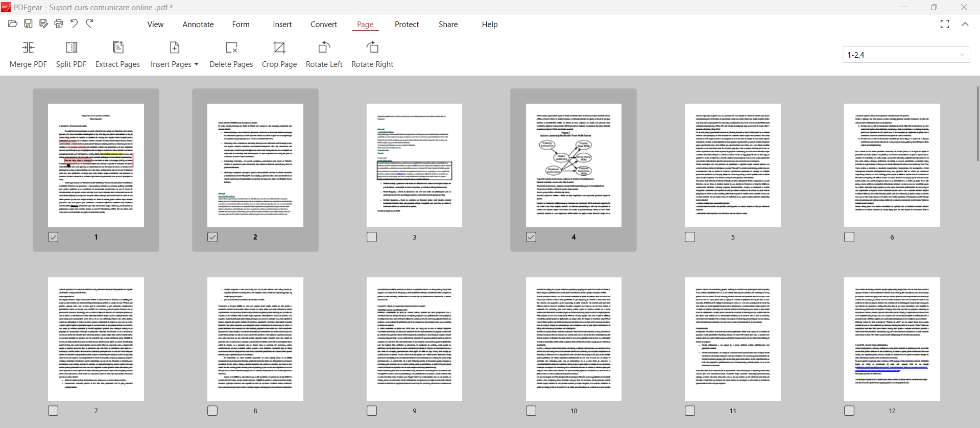The image size is (980, 428).
Task: Redo the last action
Action: 90,23
